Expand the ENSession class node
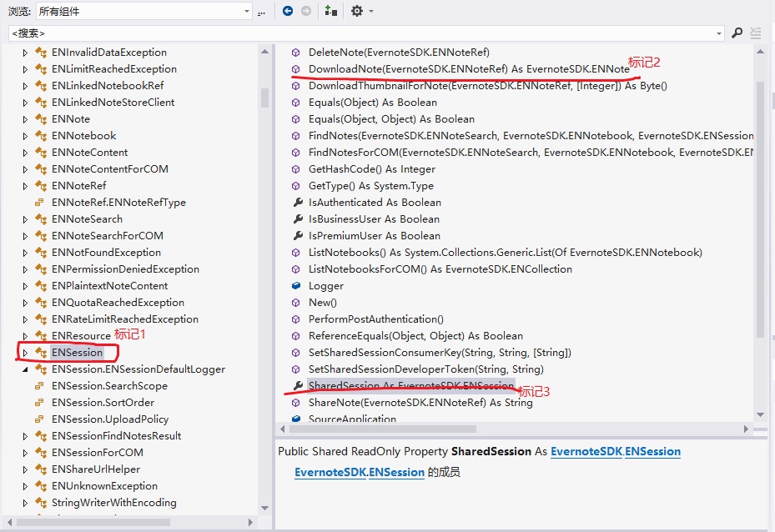 click(x=25, y=353)
